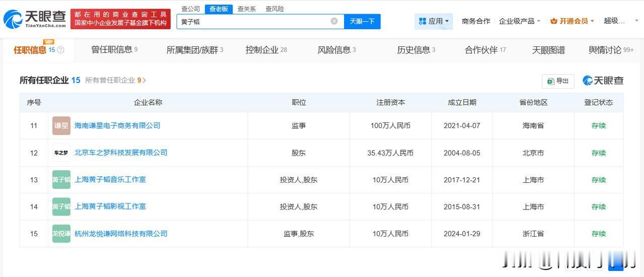
Task: Click the 成立日期 column header
Action: (x=462, y=102)
